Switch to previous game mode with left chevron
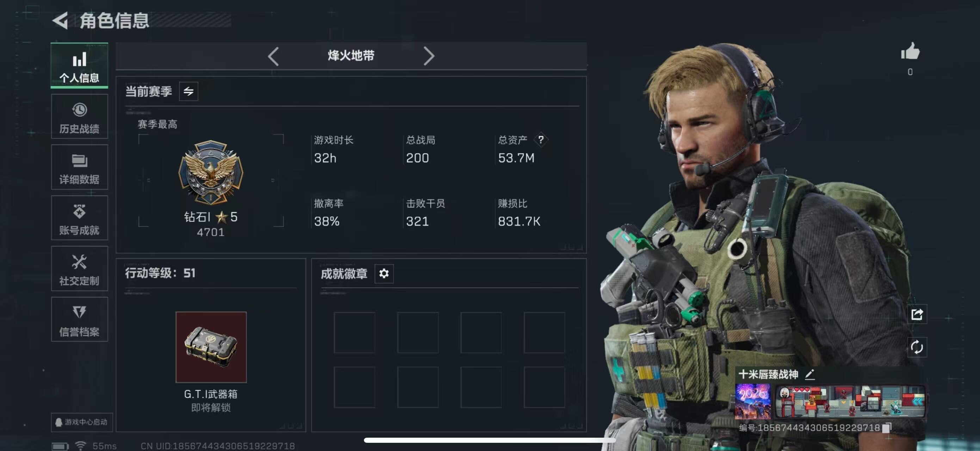 tap(273, 56)
